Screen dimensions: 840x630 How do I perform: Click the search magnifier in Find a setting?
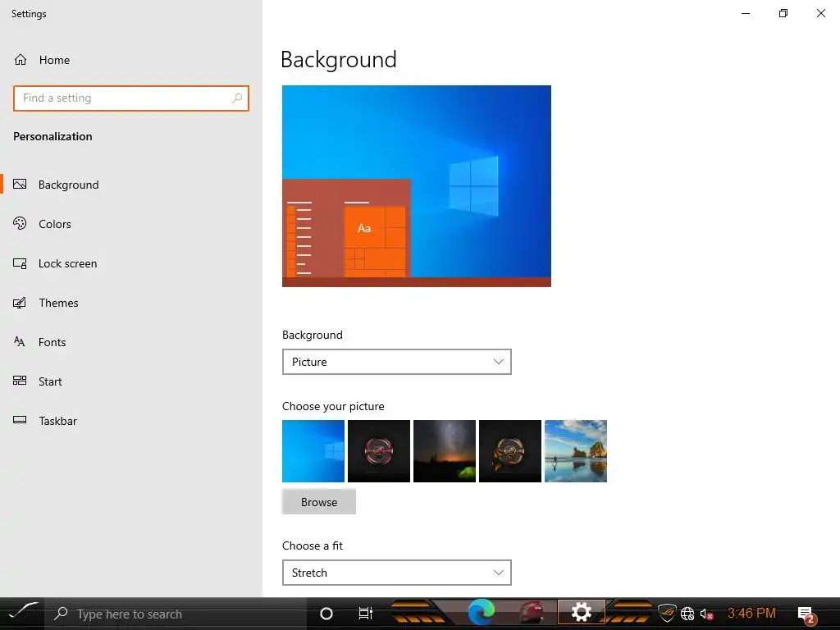[x=237, y=98]
